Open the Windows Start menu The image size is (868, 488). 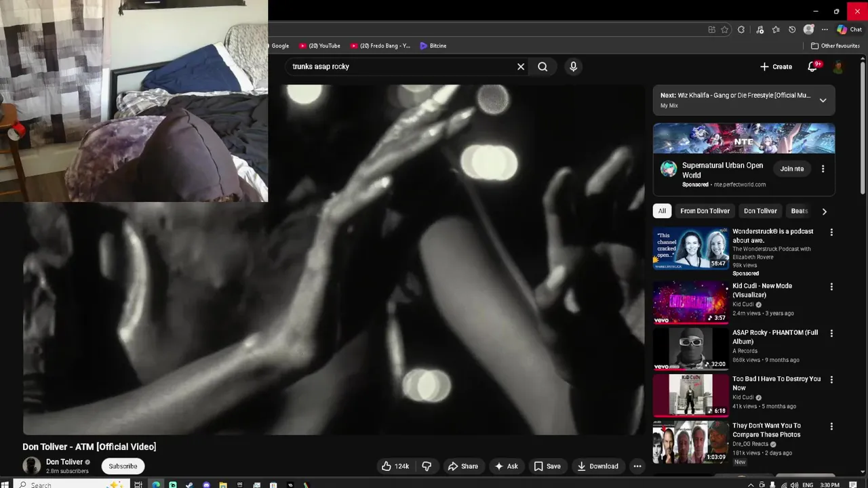pos(5,485)
